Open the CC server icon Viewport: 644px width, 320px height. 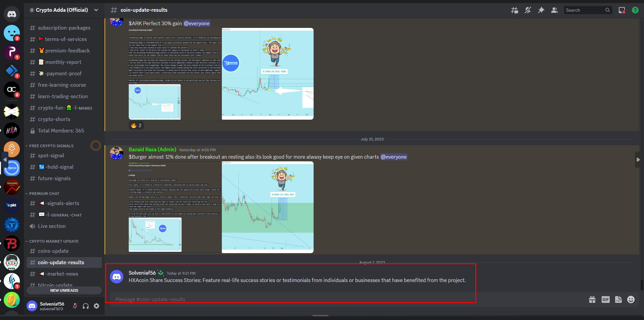(12, 89)
